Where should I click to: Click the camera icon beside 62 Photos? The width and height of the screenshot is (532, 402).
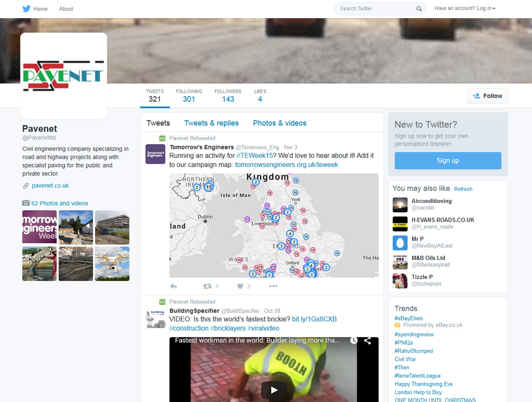[26, 203]
